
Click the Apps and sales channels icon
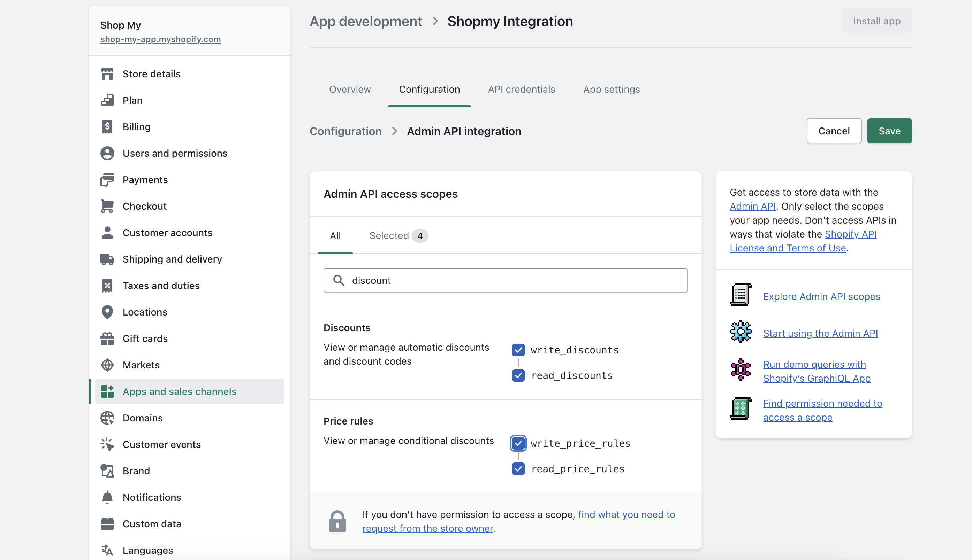pos(107,391)
